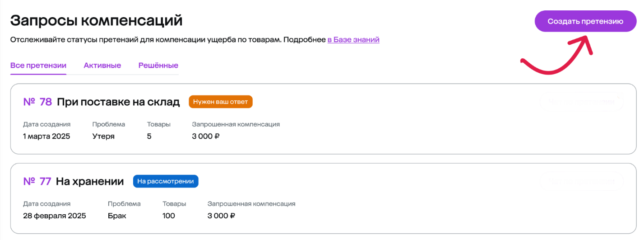Click the blue На рассмотрении status badge

[166, 182]
